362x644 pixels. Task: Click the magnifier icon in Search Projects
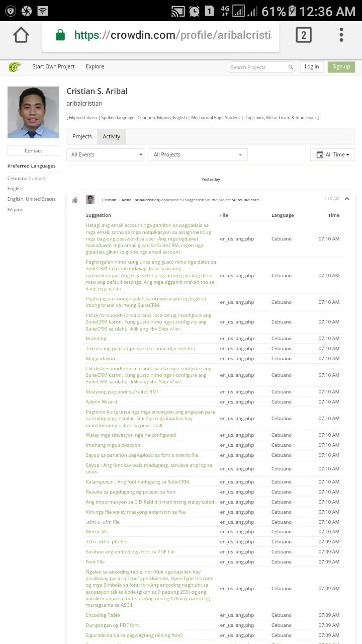pyautogui.click(x=291, y=67)
